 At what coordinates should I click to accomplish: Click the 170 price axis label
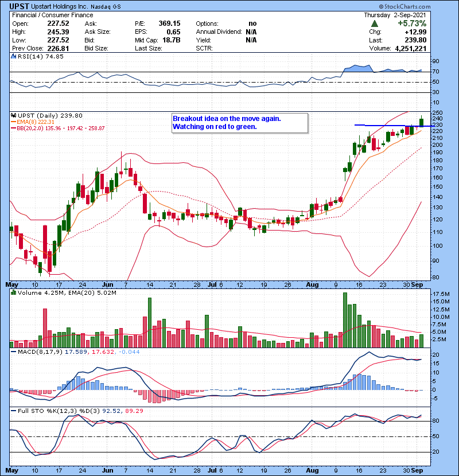[x=438, y=169]
